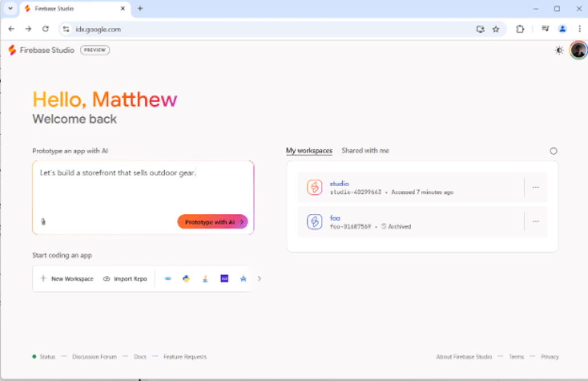This screenshot has height=381, width=588.
Task: Select the Python workspace template icon
Action: (186, 278)
